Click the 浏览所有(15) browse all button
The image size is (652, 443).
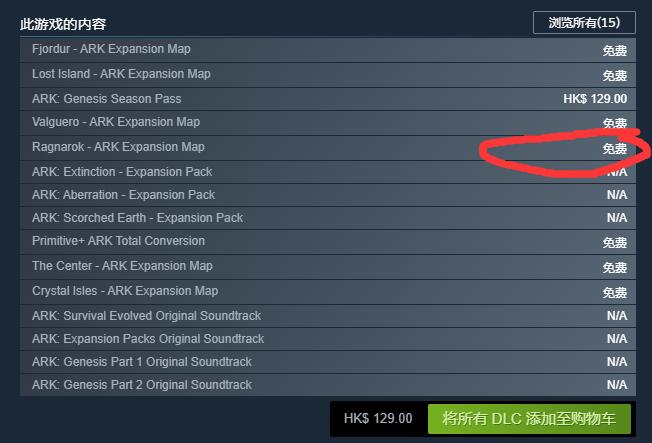tap(584, 22)
